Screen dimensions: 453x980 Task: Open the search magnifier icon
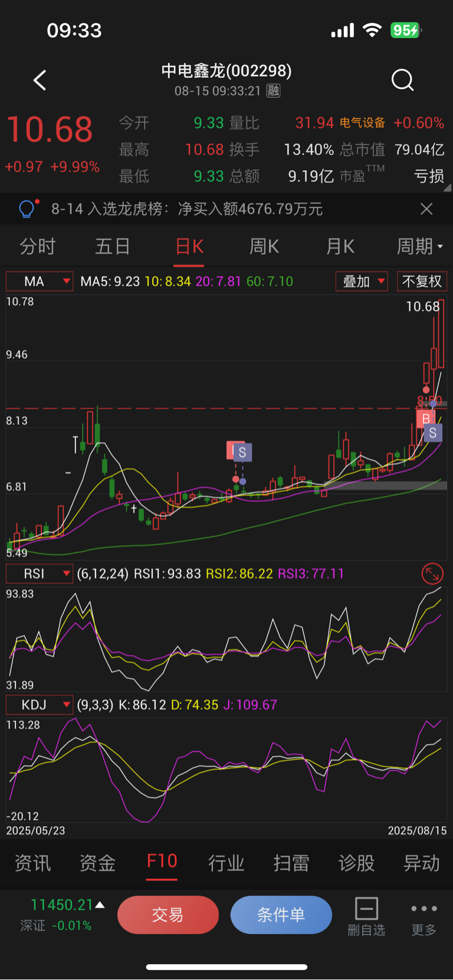point(403,80)
